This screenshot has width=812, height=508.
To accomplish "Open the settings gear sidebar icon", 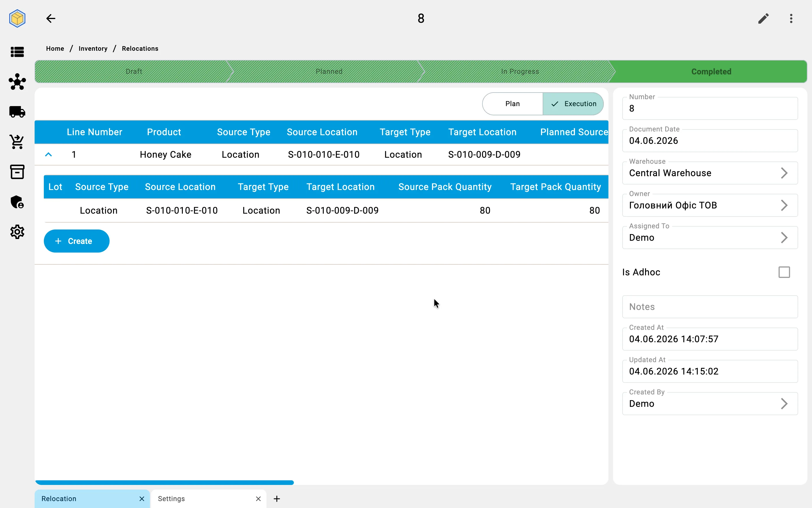I will [17, 232].
